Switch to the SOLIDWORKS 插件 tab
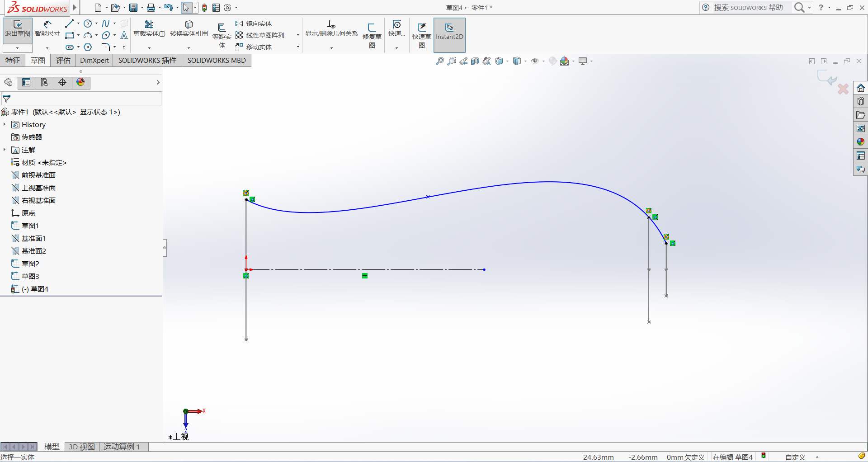Screen dimensions: 868x462 click(x=147, y=61)
